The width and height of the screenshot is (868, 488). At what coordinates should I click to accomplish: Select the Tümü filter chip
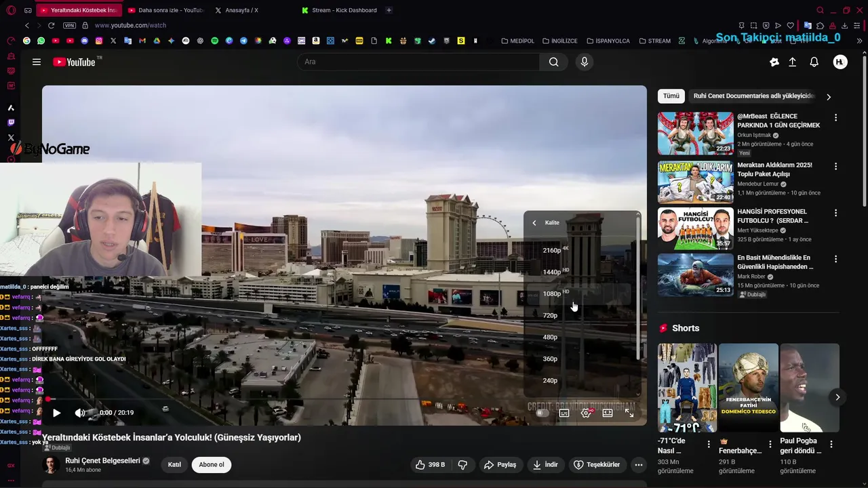pos(671,96)
